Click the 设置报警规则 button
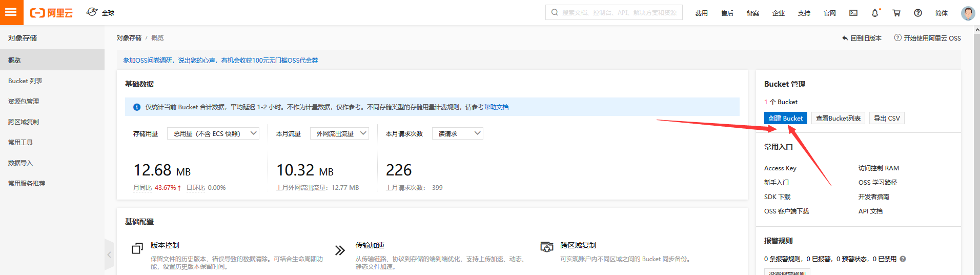Image resolution: width=980 pixels, height=275 pixels. [787, 272]
